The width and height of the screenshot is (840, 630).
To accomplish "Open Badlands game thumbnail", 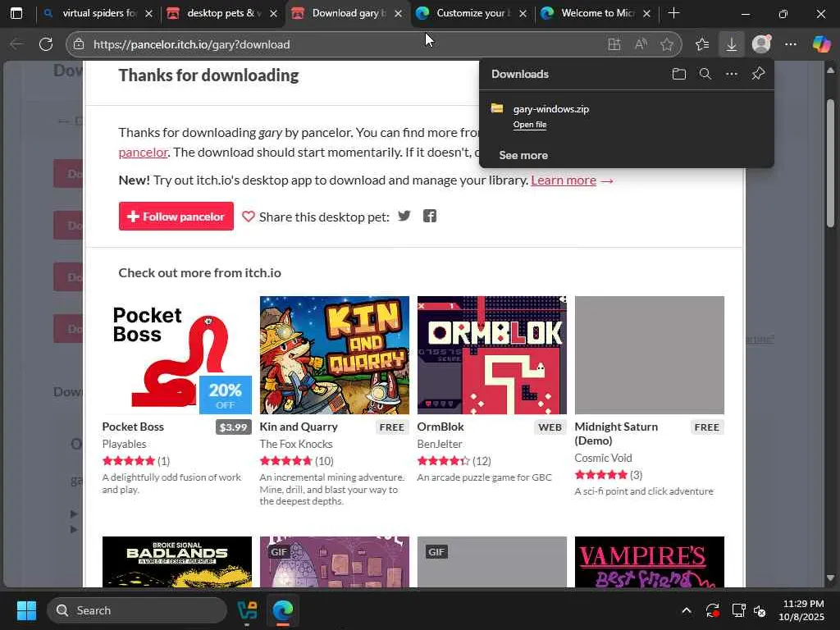I will point(177,562).
